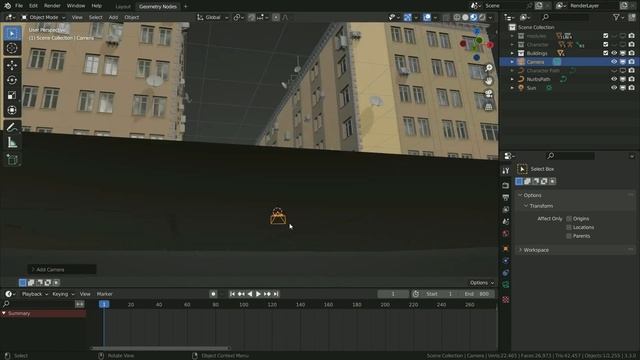The height and width of the screenshot is (360, 640).
Task: Enable Affect Only Locations checkbox
Action: coord(569,227)
